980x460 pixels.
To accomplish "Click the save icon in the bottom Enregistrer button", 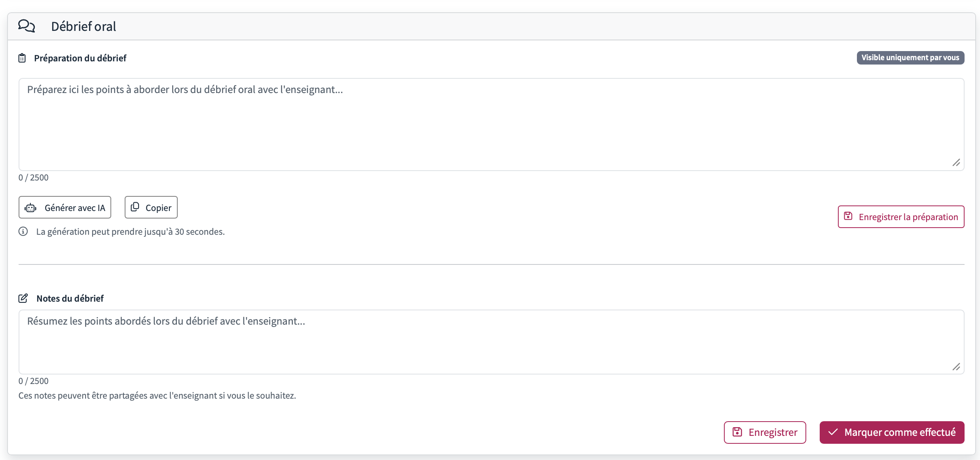I will (737, 432).
